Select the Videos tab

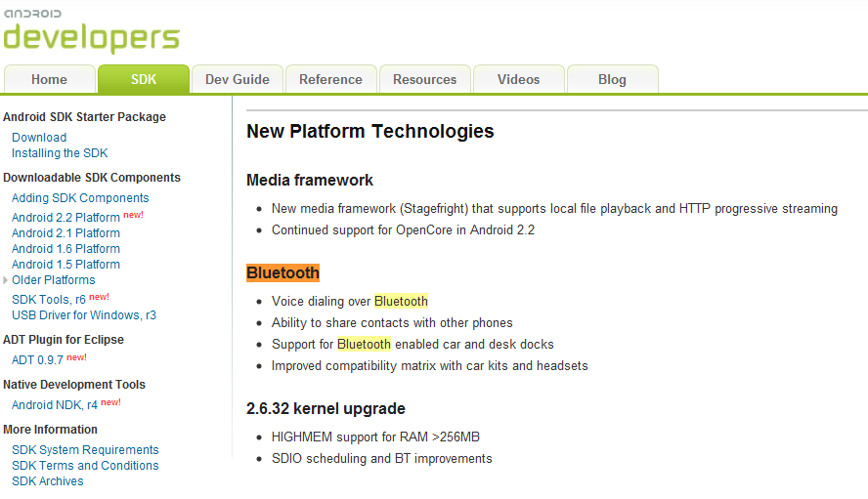click(x=518, y=79)
